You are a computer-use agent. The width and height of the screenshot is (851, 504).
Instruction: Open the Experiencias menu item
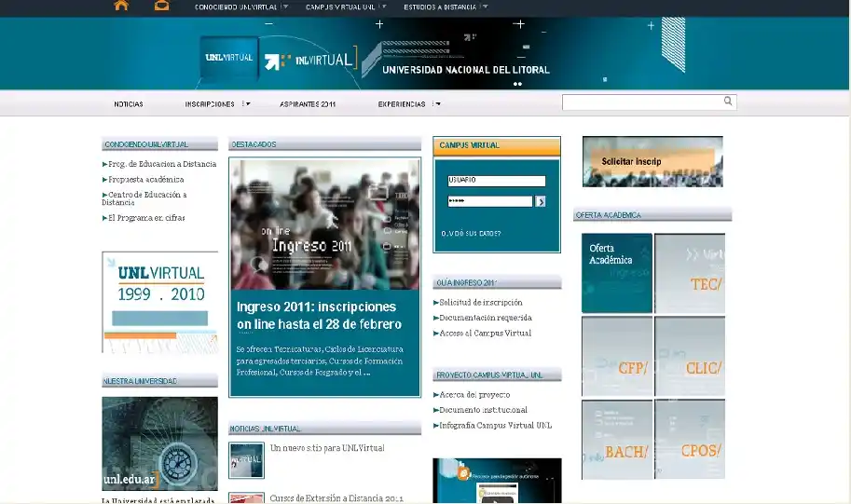pyautogui.click(x=402, y=104)
